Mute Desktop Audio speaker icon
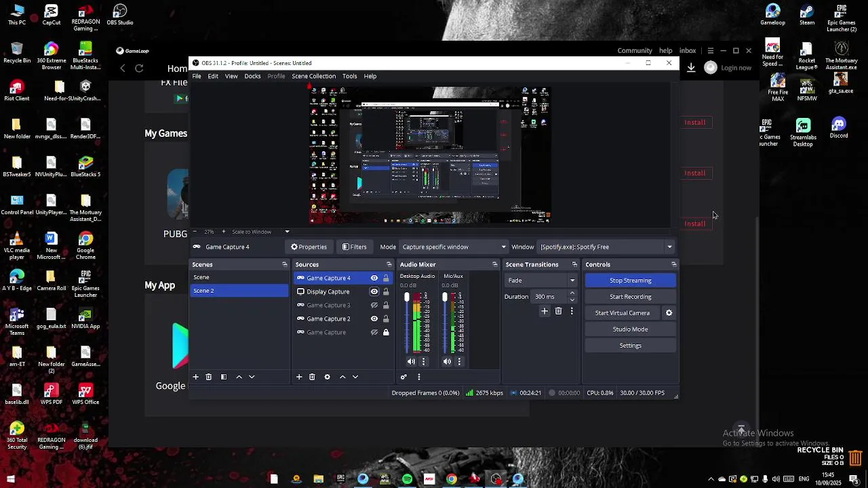Image resolution: width=868 pixels, height=488 pixels. pos(411,362)
